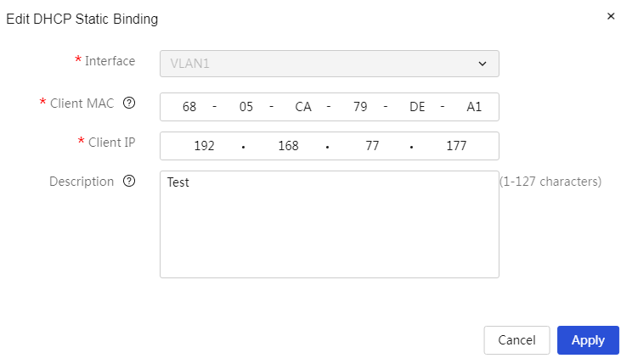Focus the IP octet field 168
Screen dimensions: 632x364
click(288, 146)
